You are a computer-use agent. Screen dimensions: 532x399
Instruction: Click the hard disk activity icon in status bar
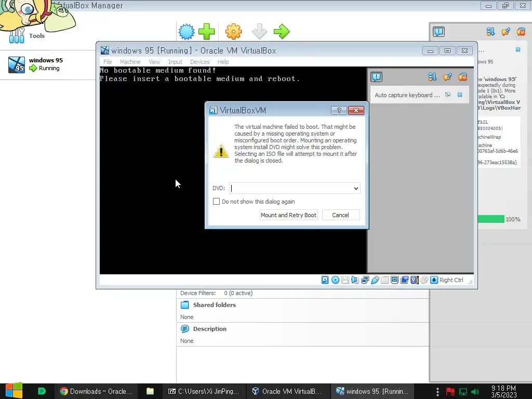325,280
